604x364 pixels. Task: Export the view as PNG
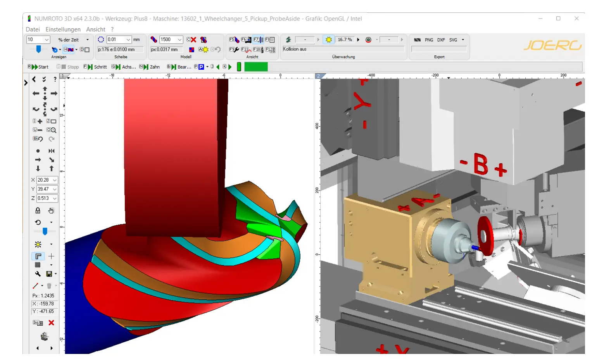pos(429,40)
